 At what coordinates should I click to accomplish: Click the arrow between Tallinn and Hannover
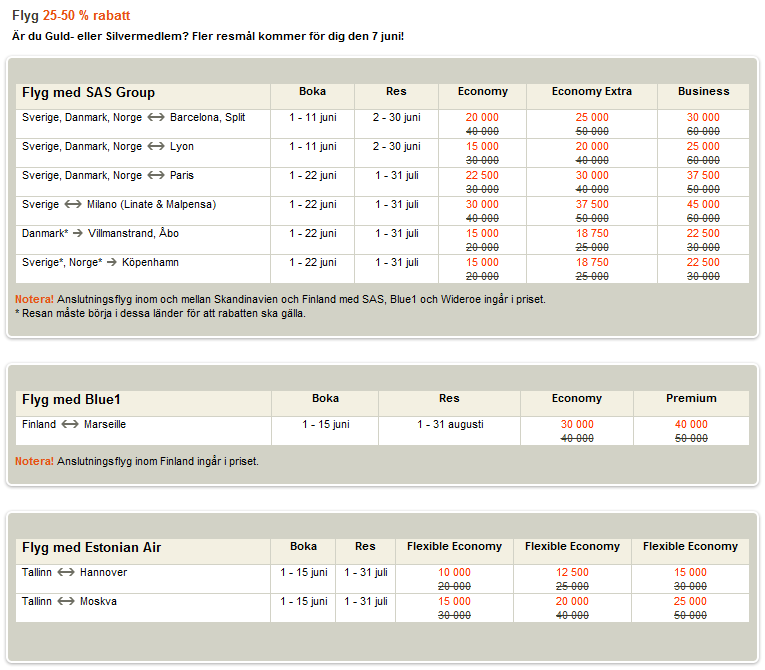(66, 573)
